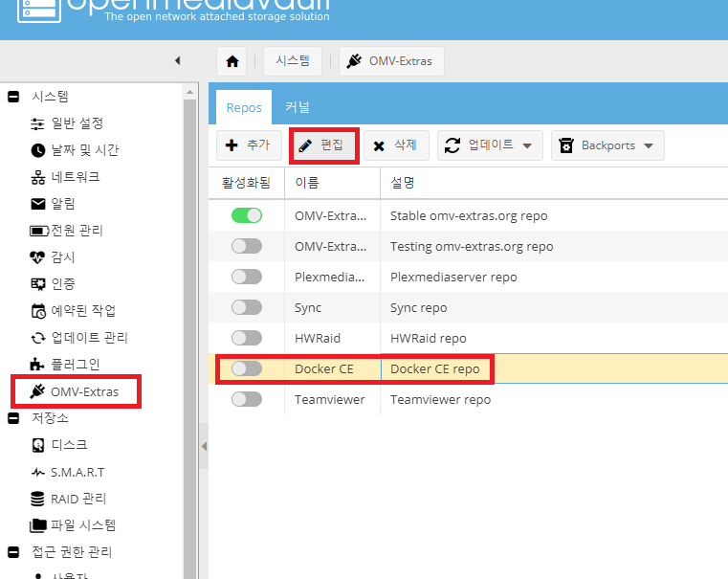This screenshot has height=579, width=728.
Task: Select Stable omv-extras.org repo description
Action: click(469, 216)
